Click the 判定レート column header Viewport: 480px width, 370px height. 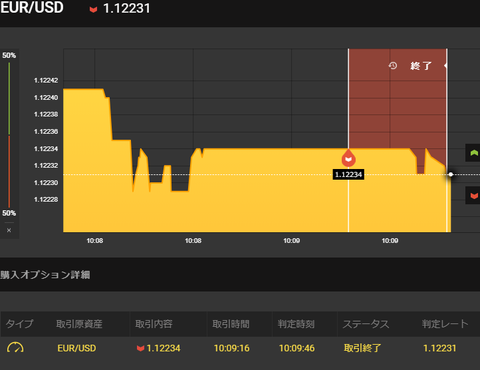pos(445,324)
